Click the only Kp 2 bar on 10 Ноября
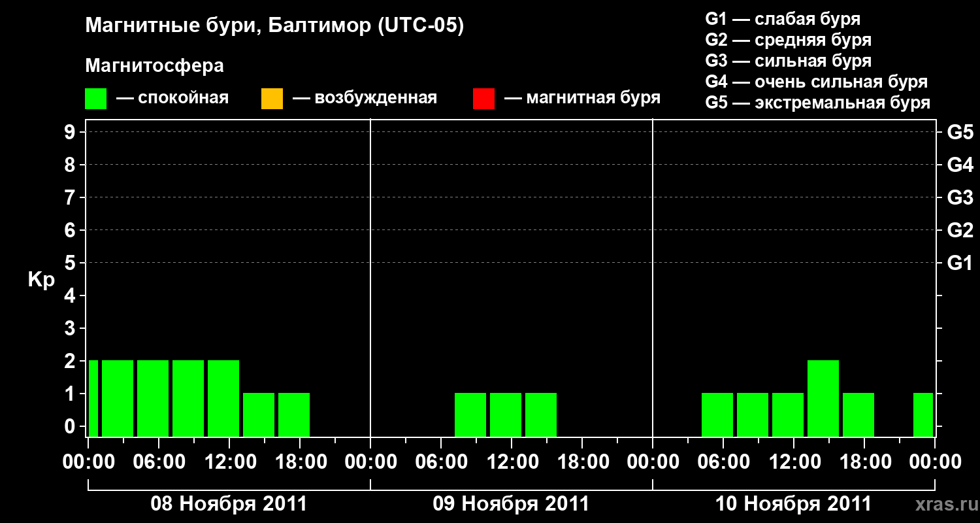Viewport: 980px width, 523px height. pyautogui.click(x=823, y=398)
